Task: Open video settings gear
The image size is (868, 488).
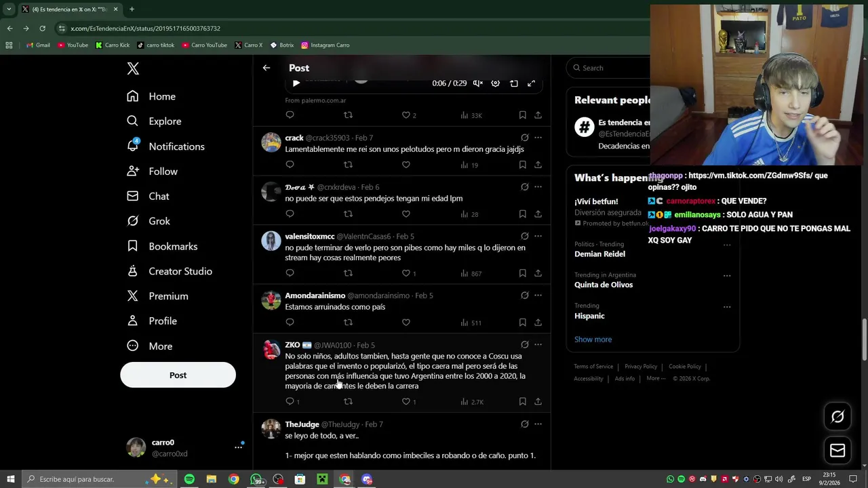Action: pos(496,83)
